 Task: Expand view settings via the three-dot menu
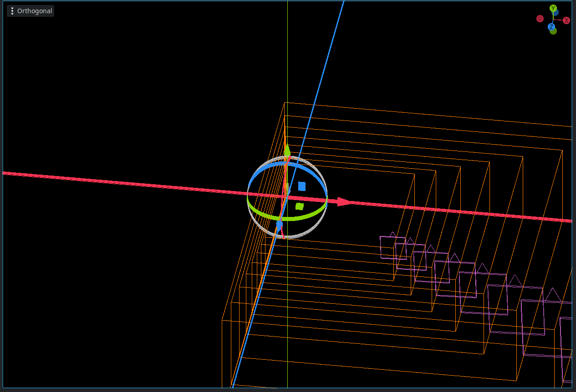point(12,10)
